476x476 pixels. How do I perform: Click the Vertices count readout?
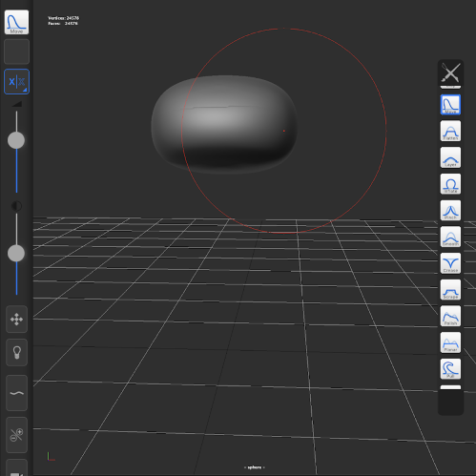point(63,18)
